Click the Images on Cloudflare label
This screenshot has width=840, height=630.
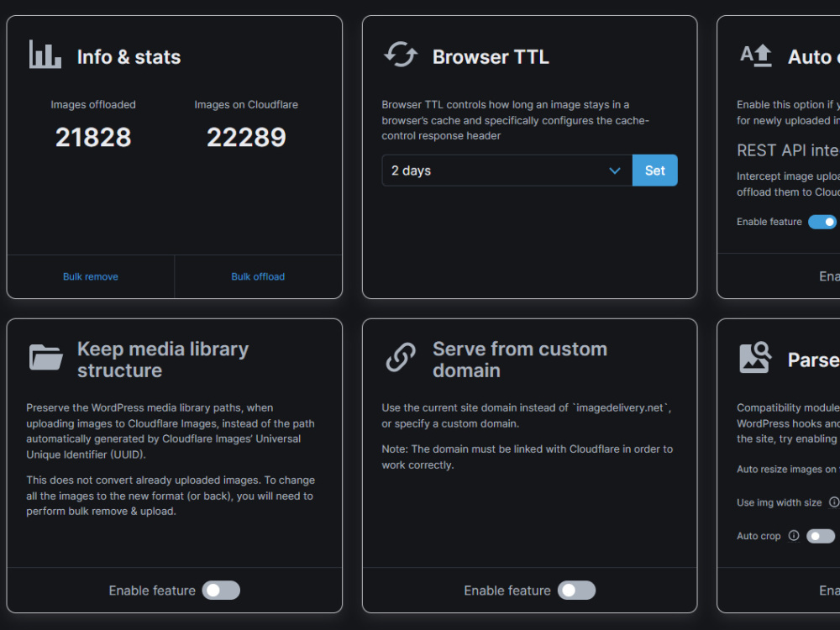246,104
